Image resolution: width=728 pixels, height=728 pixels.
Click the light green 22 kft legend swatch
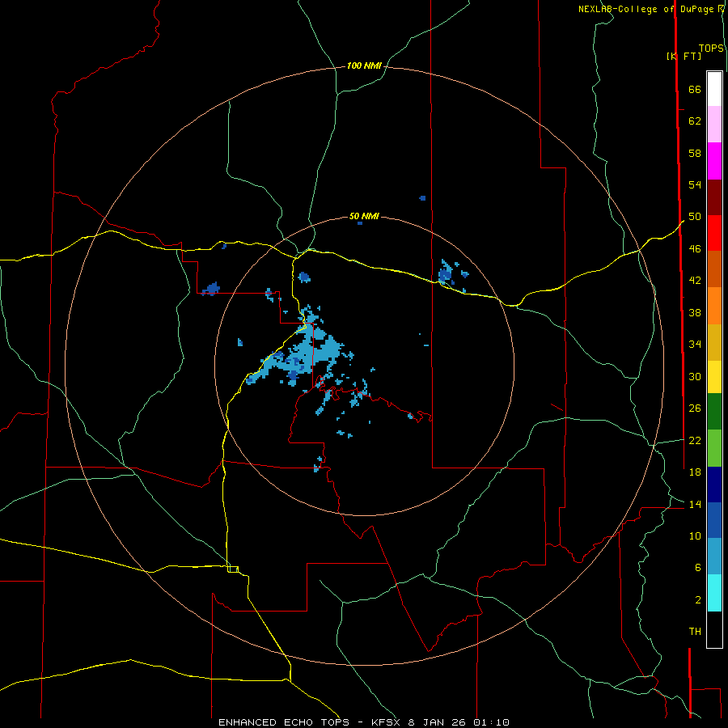pyautogui.click(x=714, y=448)
